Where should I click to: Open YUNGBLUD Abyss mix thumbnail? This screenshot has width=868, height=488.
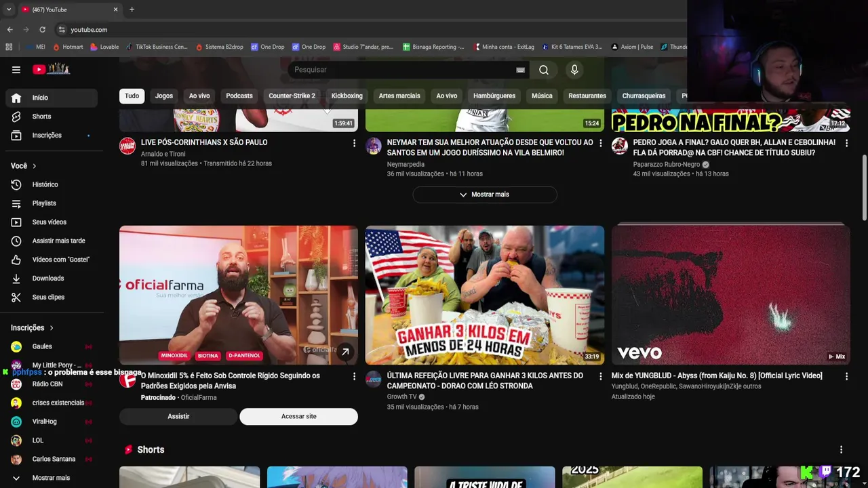click(730, 295)
